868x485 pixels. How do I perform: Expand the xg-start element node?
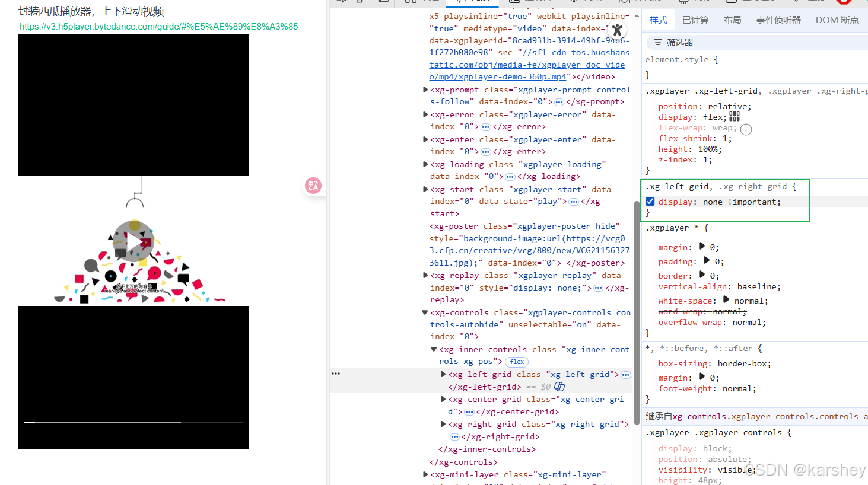(425, 189)
